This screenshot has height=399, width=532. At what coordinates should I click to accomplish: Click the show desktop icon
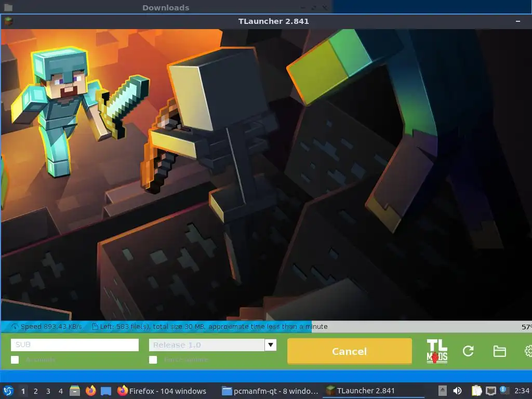click(106, 391)
